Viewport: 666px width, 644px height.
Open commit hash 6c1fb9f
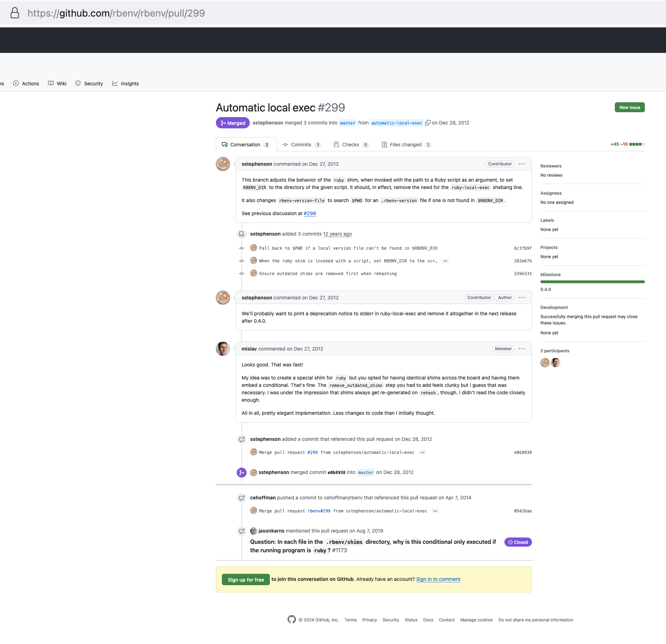523,248
